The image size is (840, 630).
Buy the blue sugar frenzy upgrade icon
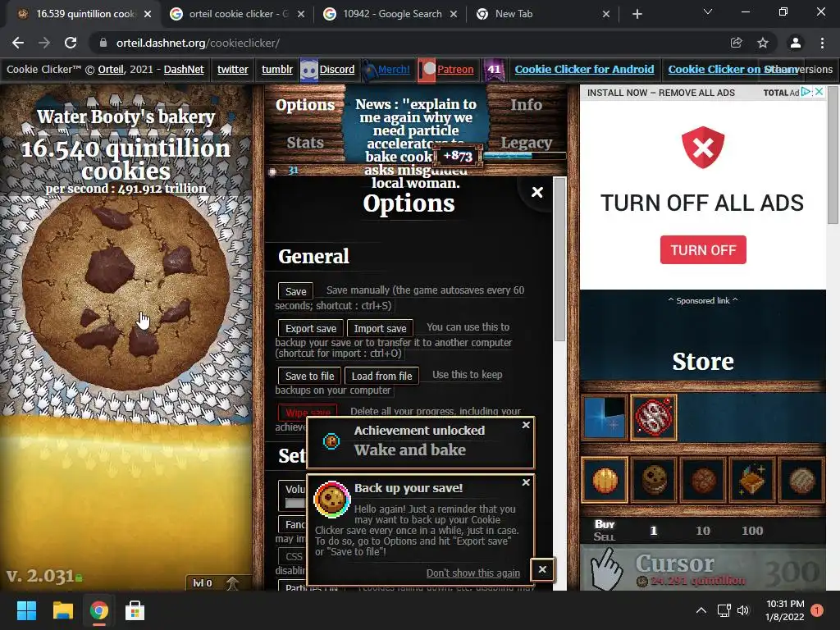tap(605, 417)
